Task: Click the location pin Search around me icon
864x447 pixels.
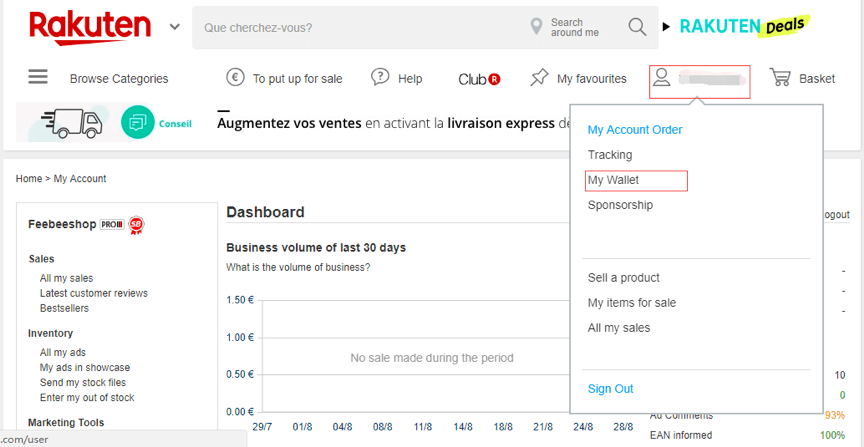Action: tap(538, 27)
